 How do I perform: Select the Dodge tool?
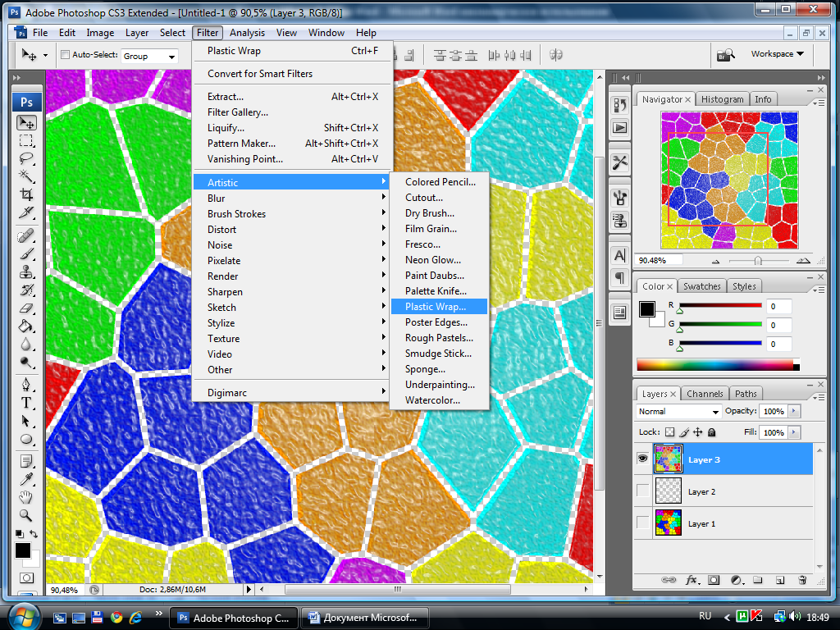pos(26,363)
